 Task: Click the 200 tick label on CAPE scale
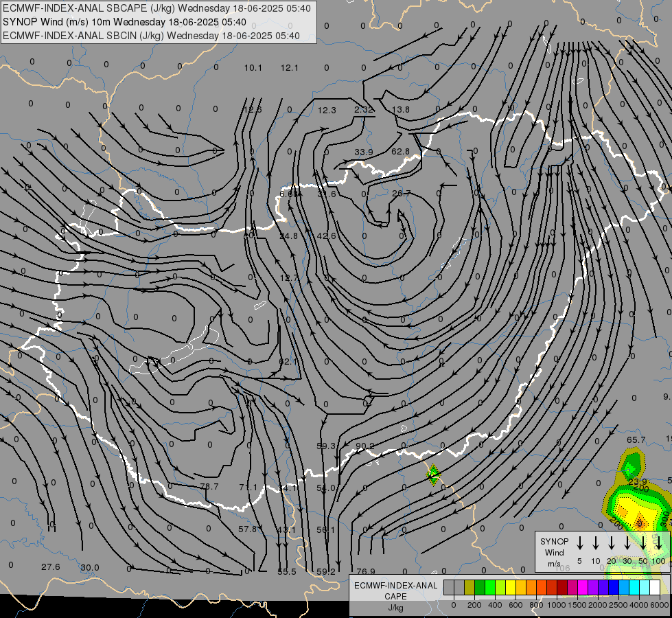coord(474,605)
